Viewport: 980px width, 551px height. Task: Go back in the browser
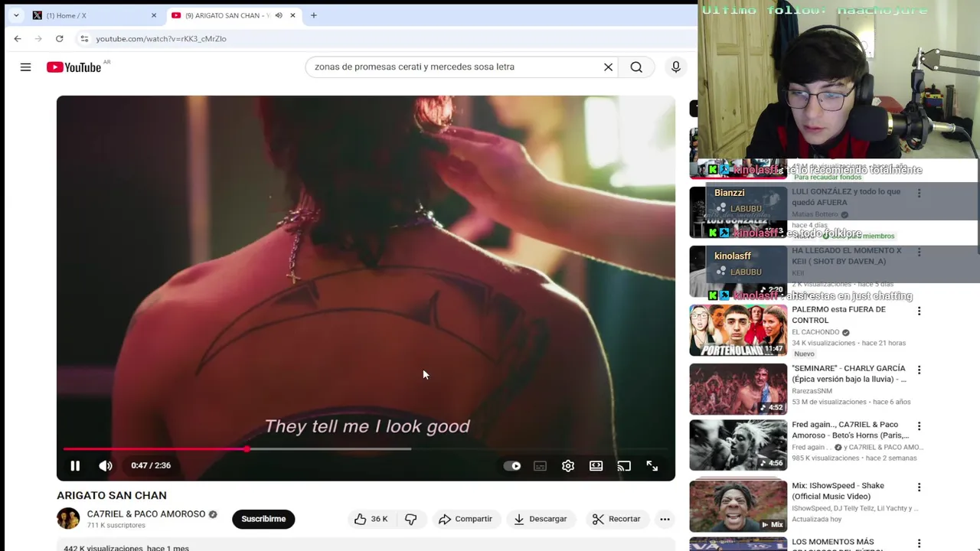coord(18,38)
